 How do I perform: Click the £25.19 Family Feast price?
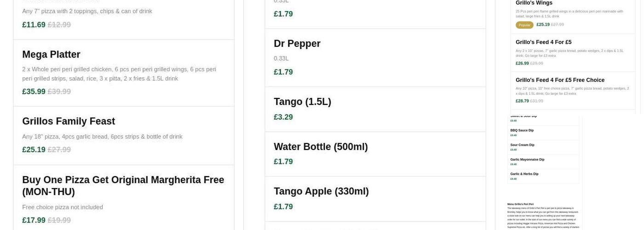(34, 149)
